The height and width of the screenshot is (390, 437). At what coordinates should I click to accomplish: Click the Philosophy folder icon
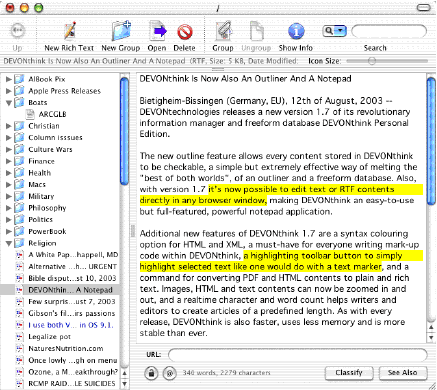[19, 208]
